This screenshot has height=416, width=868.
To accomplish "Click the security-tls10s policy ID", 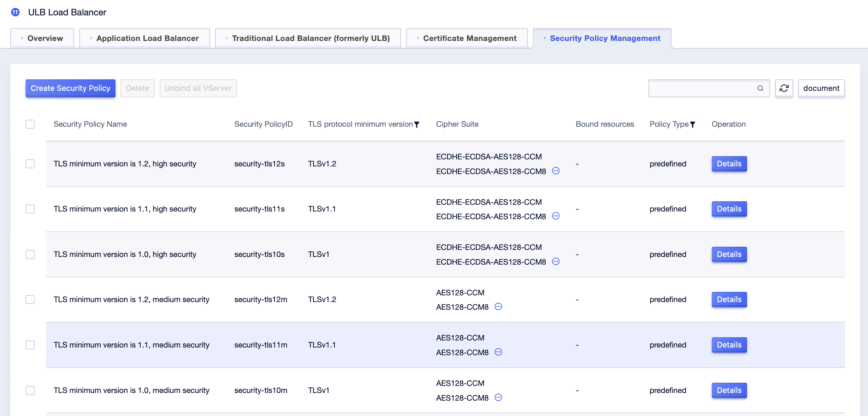I will pyautogui.click(x=260, y=254).
